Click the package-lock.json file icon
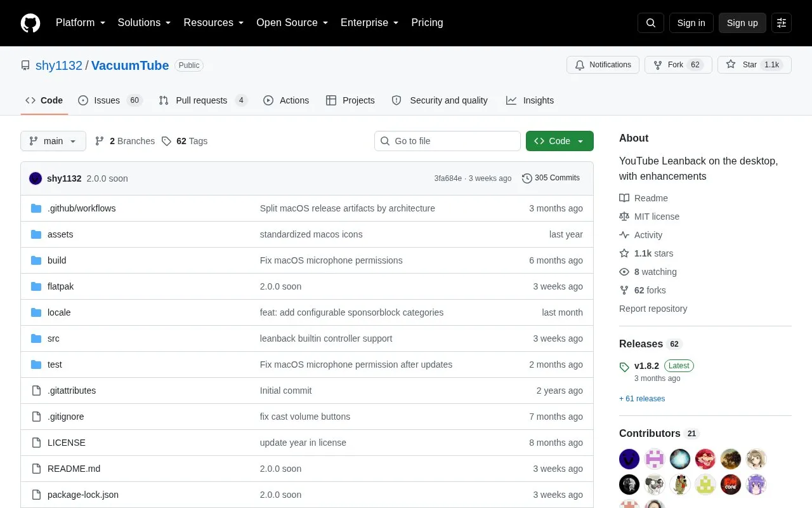The image size is (812, 508). click(x=36, y=495)
